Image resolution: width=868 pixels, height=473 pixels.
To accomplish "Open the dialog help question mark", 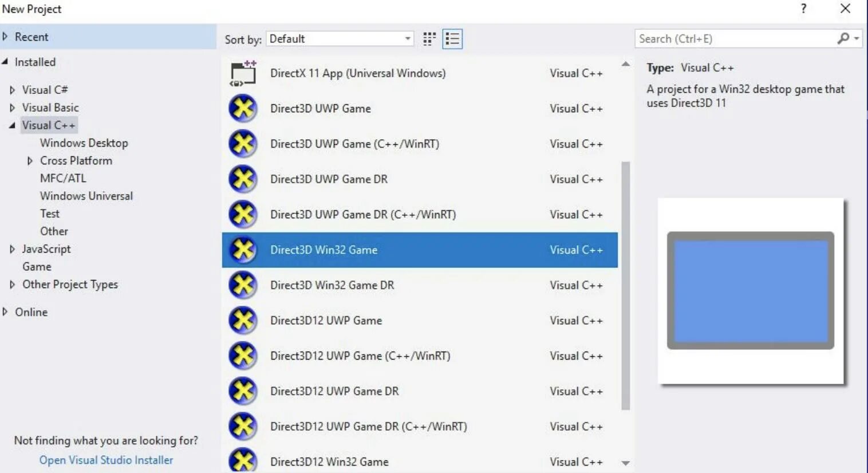I will (x=803, y=9).
